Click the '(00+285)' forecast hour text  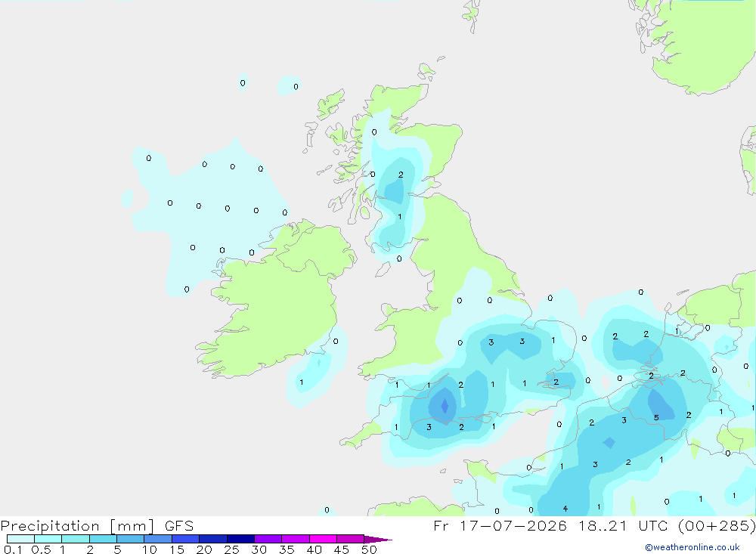(x=717, y=525)
